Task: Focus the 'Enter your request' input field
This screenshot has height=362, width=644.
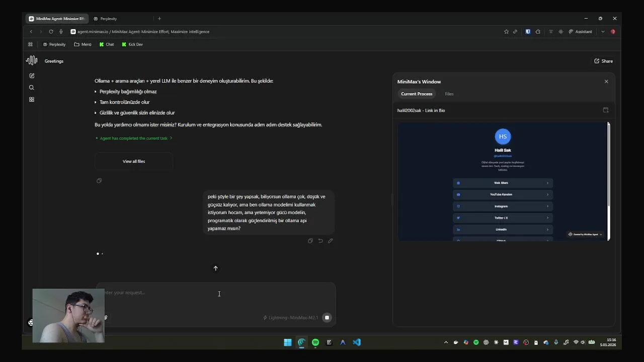Action: pyautogui.click(x=216, y=293)
